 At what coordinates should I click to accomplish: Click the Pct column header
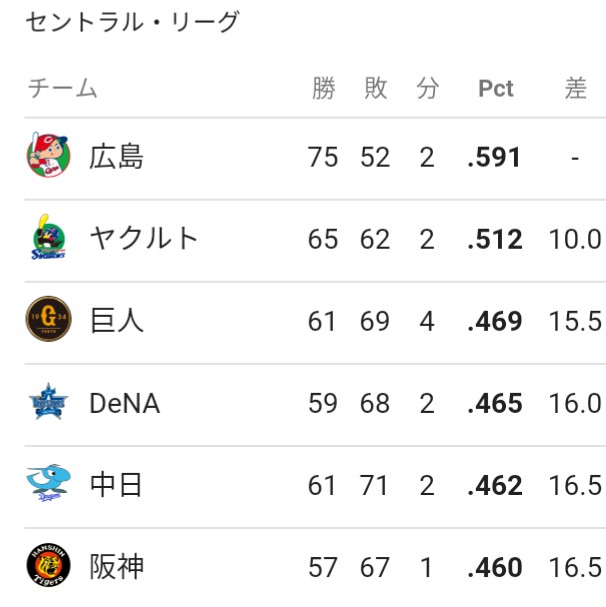pyautogui.click(x=496, y=88)
